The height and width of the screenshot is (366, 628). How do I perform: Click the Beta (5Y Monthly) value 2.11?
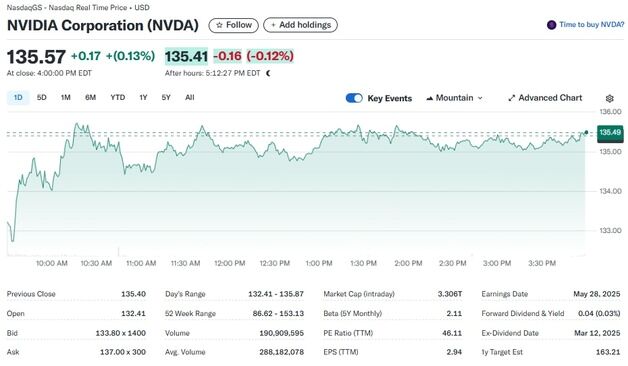coord(454,314)
